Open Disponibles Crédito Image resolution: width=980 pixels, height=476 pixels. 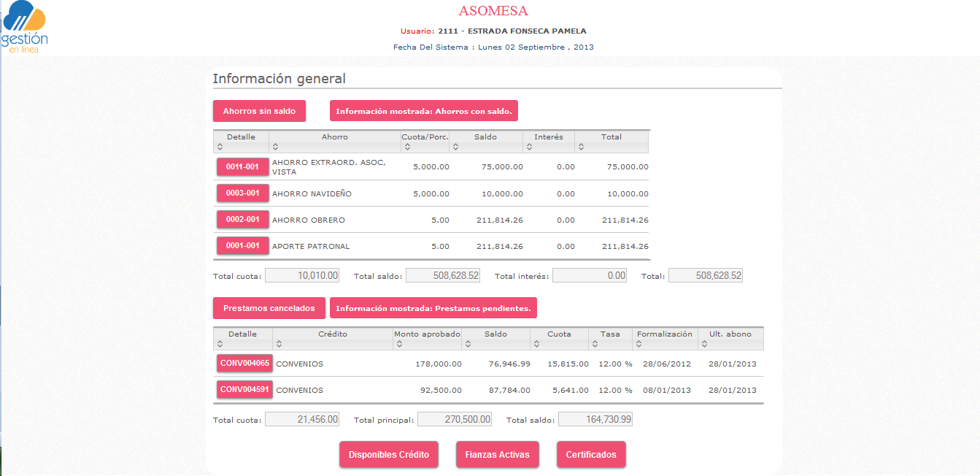[389, 454]
